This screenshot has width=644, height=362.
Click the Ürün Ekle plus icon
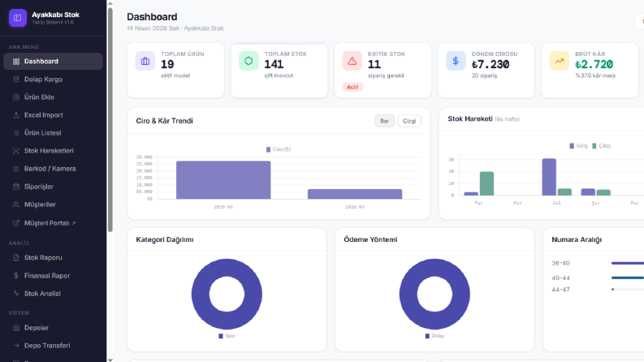pos(16,97)
